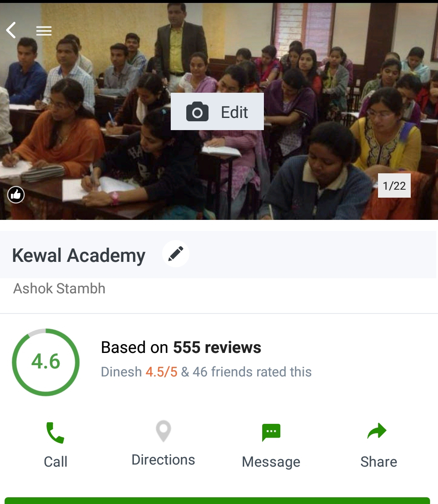
Task: Open the 555 reviews link
Action: (x=217, y=347)
